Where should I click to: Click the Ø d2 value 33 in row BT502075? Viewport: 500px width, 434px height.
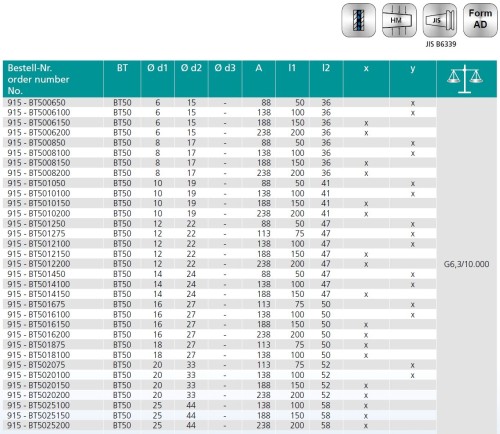tap(191, 365)
